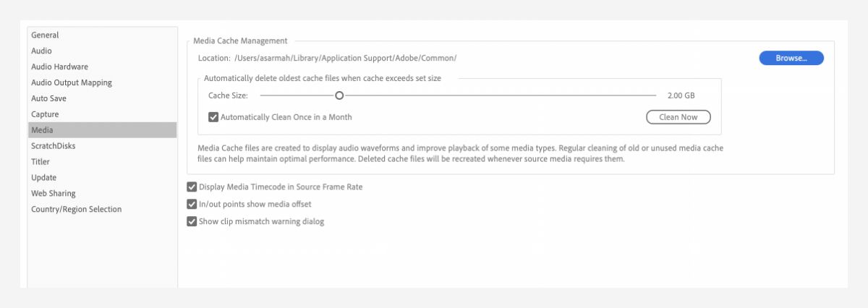Open the General preferences category
The width and height of the screenshot is (868, 308).
pos(45,35)
